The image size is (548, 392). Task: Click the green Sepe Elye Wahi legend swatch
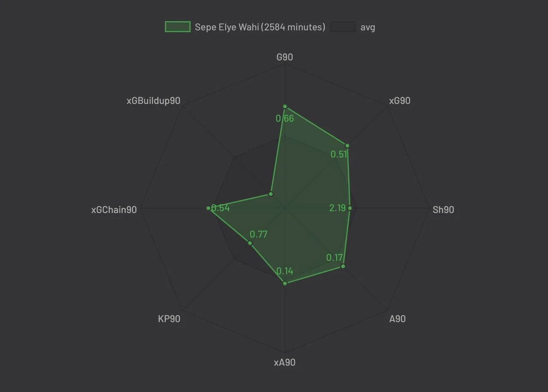tap(178, 27)
